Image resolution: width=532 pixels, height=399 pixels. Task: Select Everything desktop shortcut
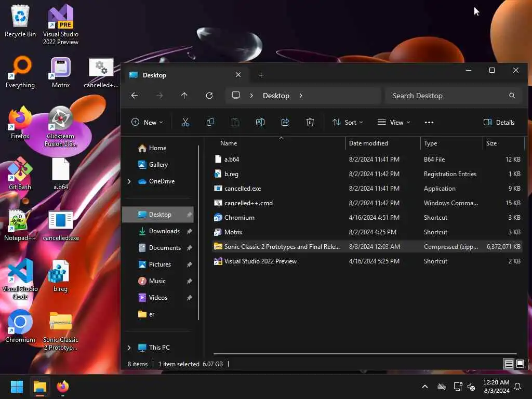pyautogui.click(x=20, y=72)
